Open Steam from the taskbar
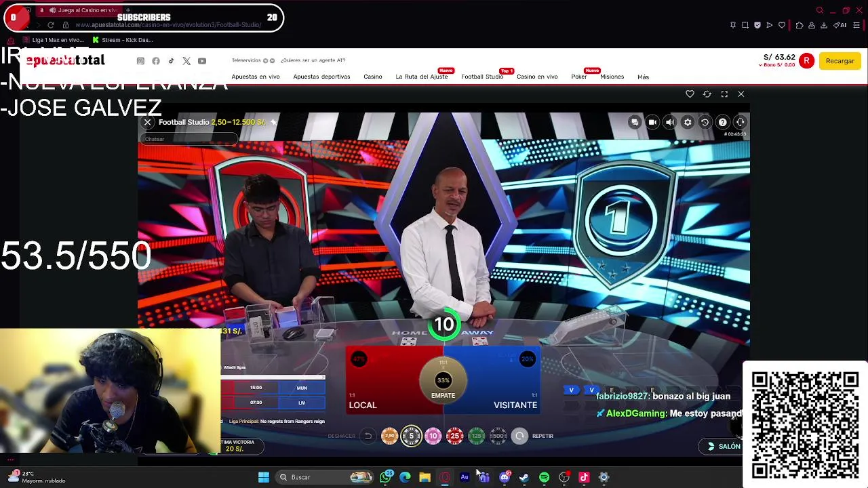Image resolution: width=868 pixels, height=488 pixels. pyautogui.click(x=524, y=477)
